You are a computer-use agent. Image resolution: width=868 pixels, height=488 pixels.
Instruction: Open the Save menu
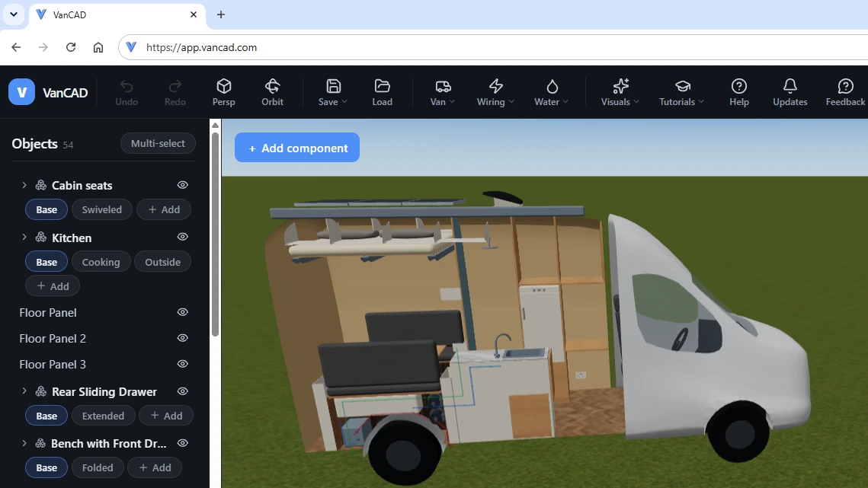tap(333, 92)
